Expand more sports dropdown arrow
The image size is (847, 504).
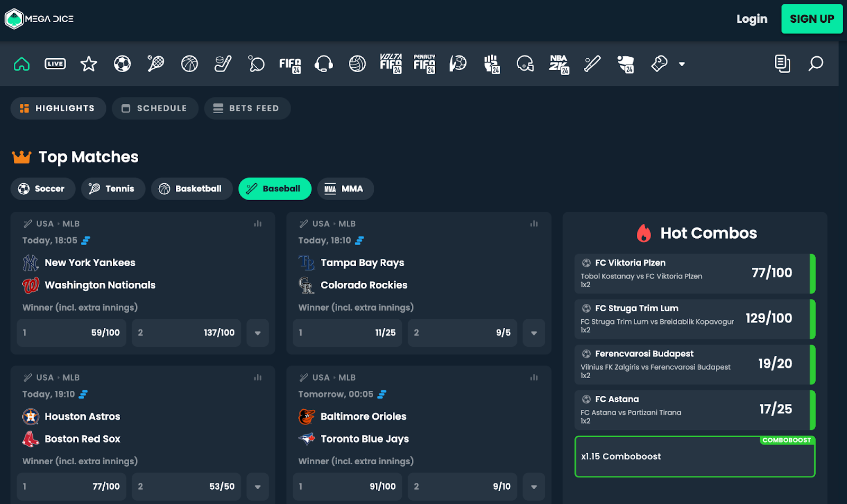[x=682, y=64]
